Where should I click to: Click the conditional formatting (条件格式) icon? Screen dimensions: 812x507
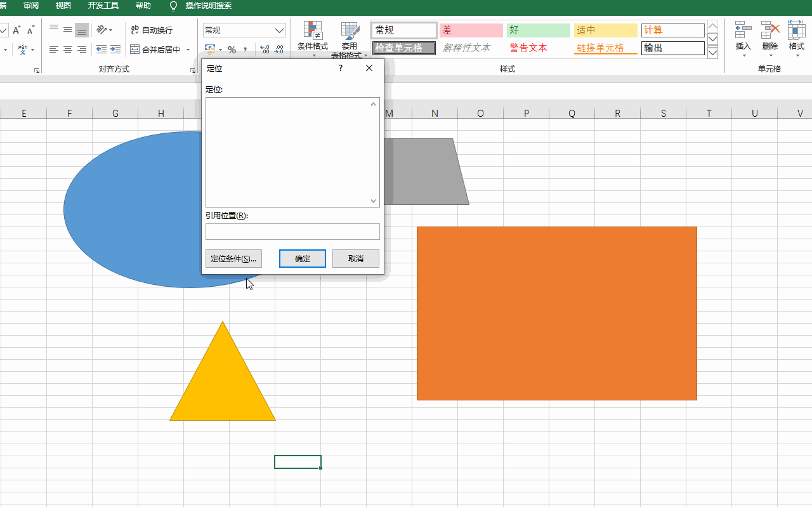[312, 30]
